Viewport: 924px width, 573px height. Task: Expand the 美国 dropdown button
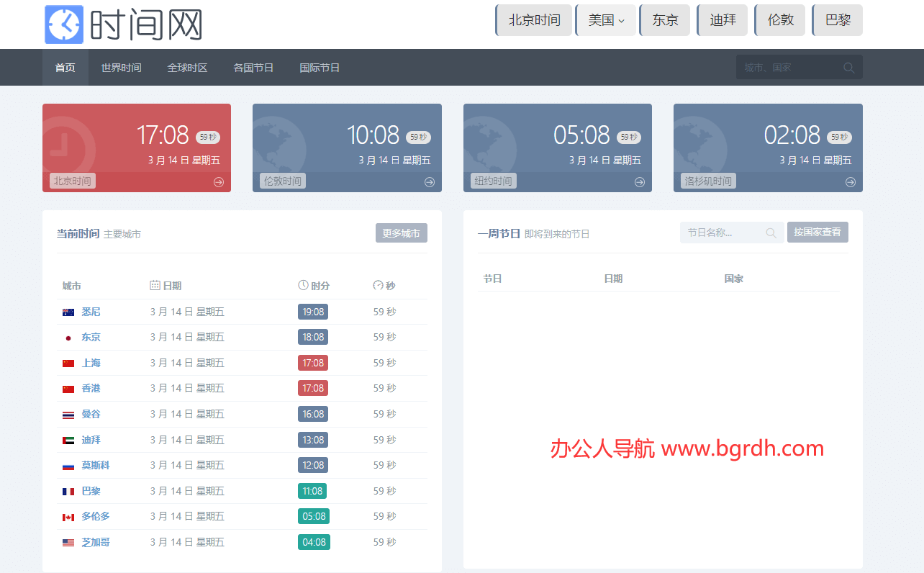click(606, 20)
